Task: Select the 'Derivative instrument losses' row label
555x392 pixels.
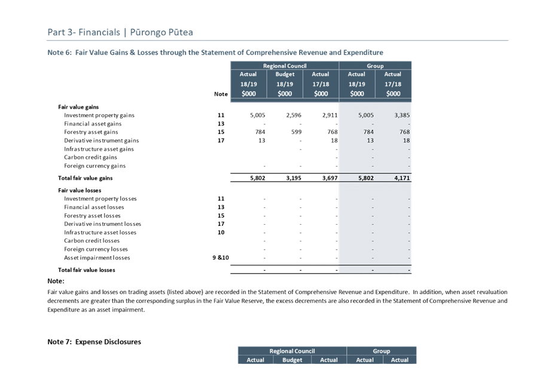Action: pos(102,224)
